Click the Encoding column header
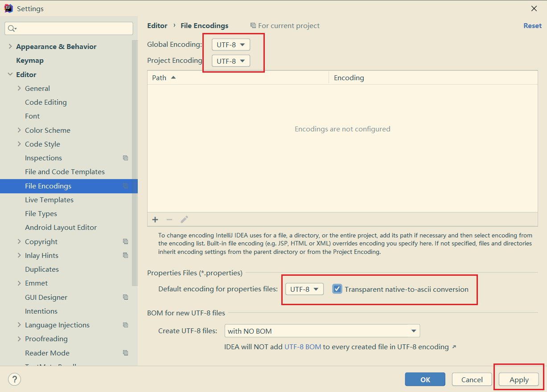Viewport: 547px width, 392px height. tap(433, 78)
